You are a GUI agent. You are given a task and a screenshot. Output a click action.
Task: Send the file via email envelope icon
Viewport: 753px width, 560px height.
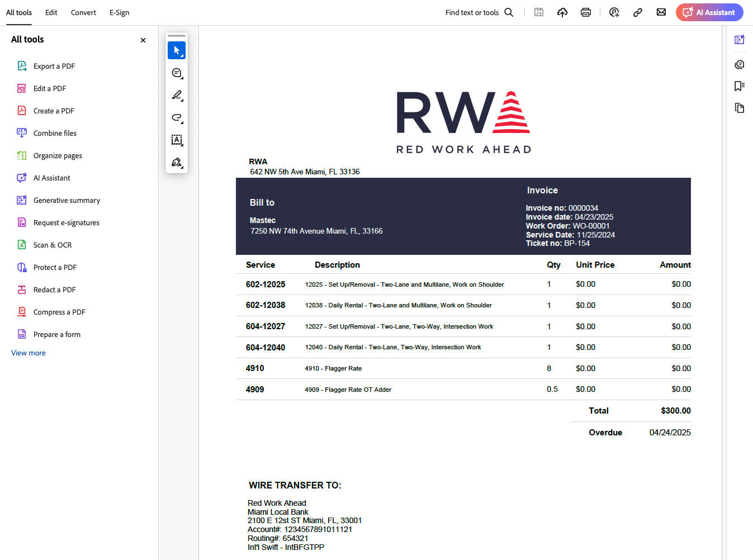(661, 12)
